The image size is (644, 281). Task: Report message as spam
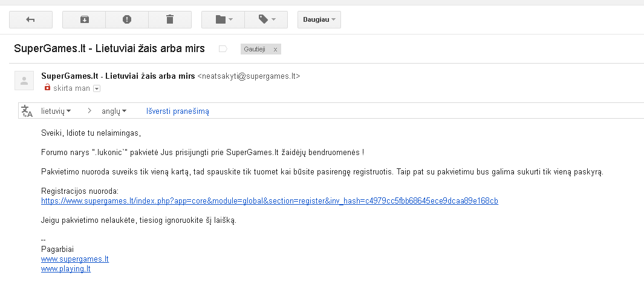click(127, 19)
